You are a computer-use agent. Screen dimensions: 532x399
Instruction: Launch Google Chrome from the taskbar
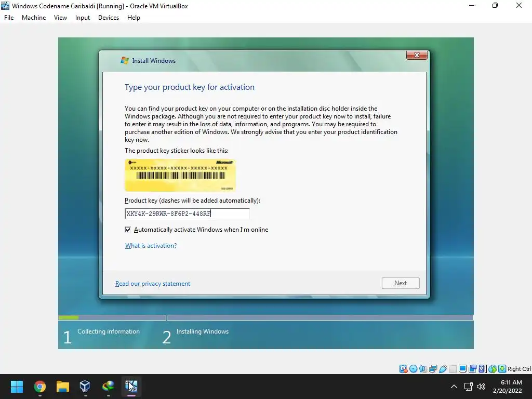tap(39, 387)
